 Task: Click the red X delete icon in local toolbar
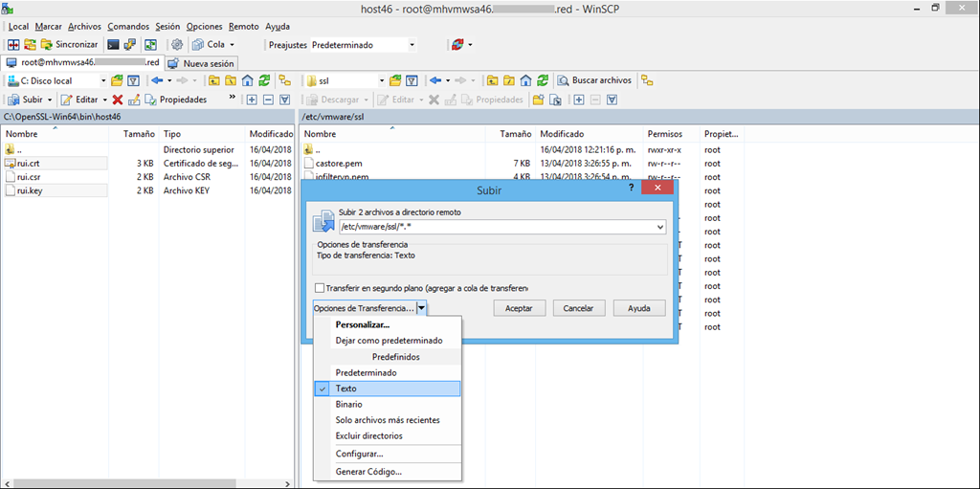[x=117, y=100]
